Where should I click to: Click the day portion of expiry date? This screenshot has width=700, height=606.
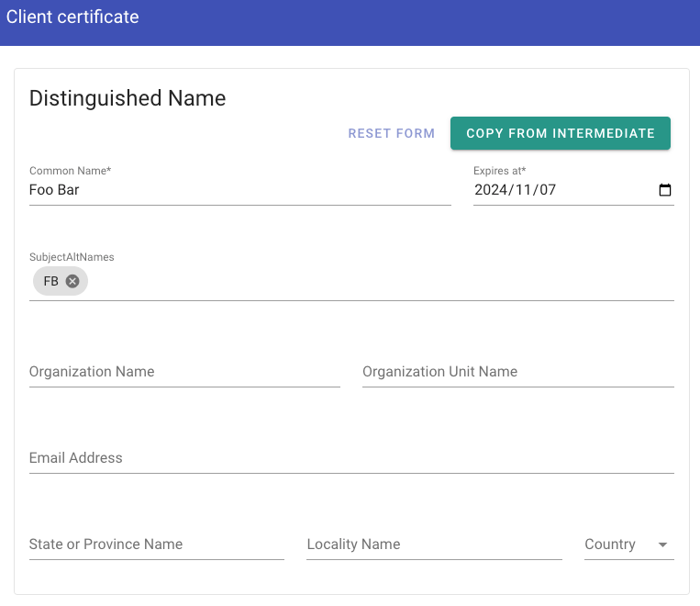pyautogui.click(x=548, y=190)
